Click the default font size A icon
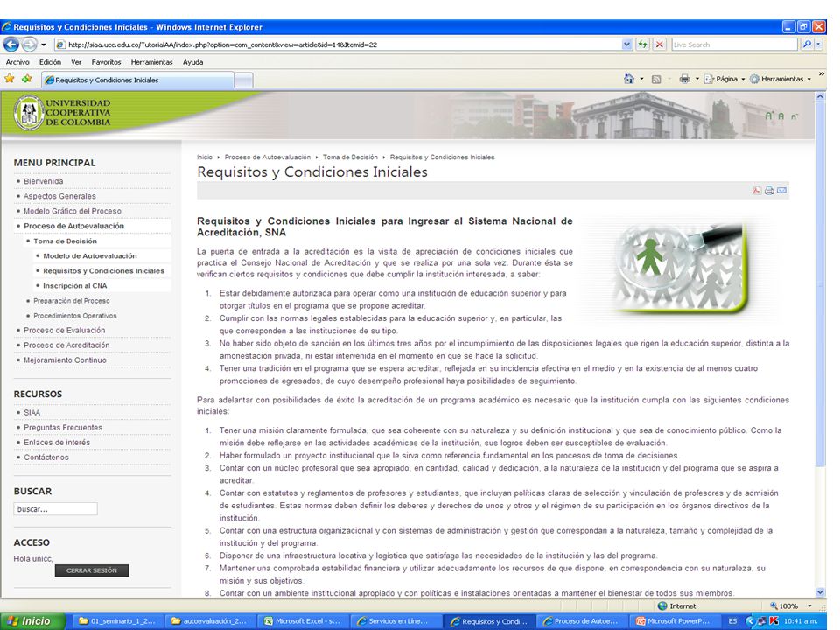Viewport: 840px width, 630px height. [781, 116]
